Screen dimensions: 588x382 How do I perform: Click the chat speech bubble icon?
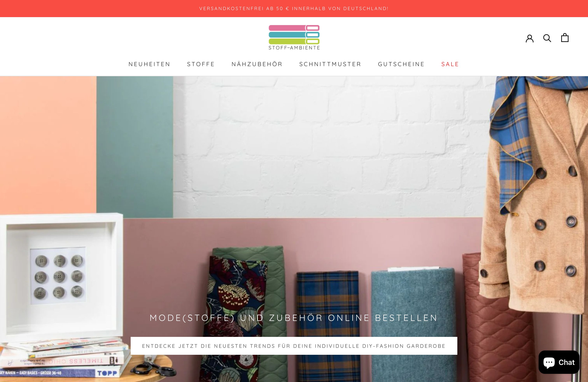(549, 363)
